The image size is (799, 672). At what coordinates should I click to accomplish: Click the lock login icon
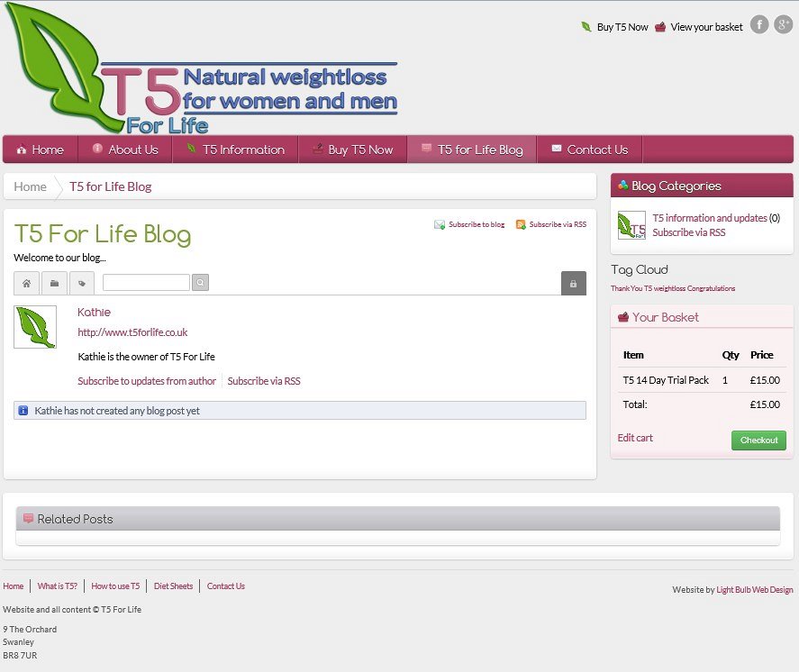point(573,283)
